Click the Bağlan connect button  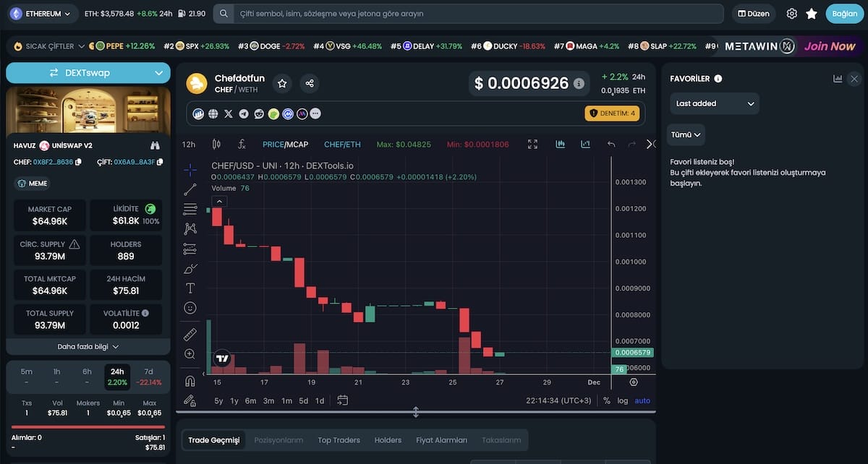coord(844,14)
